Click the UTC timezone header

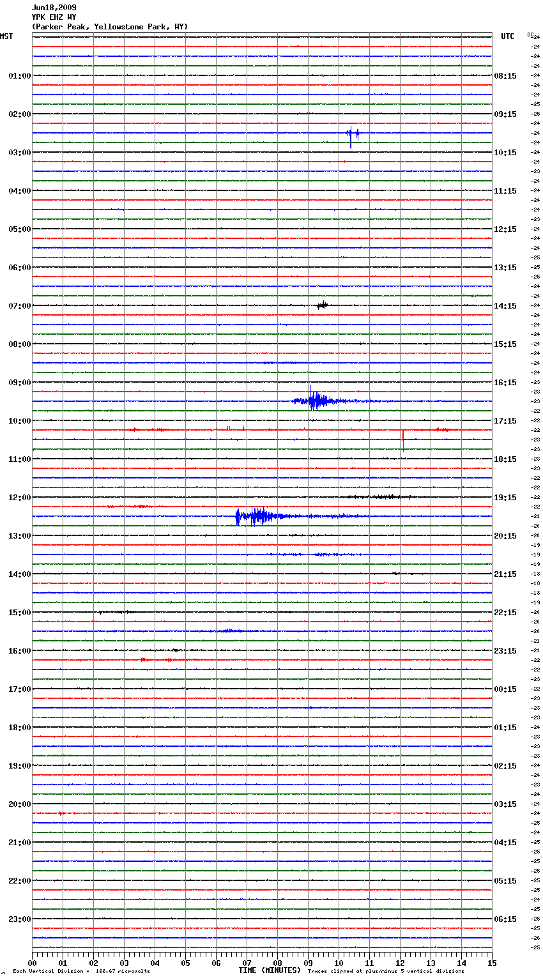(x=508, y=36)
